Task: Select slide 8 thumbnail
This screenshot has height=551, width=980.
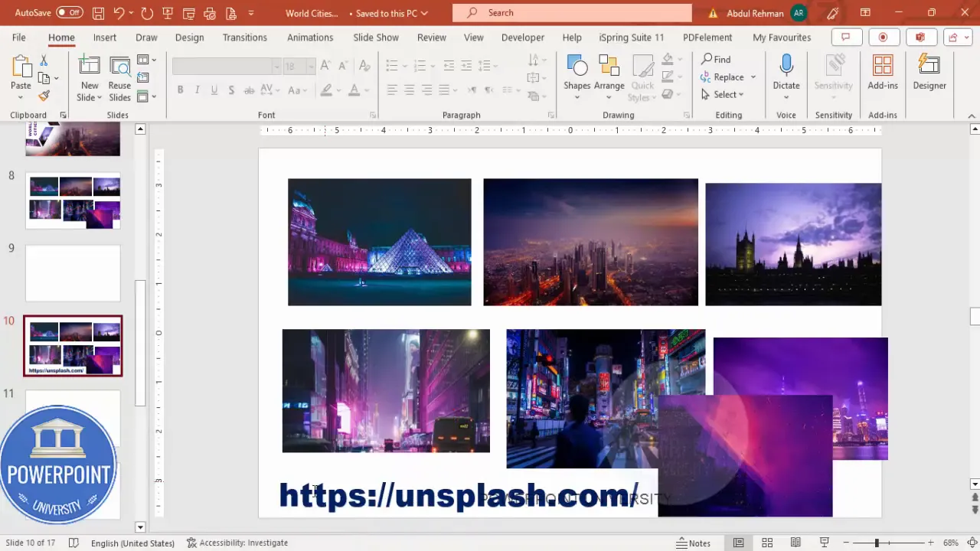Action: click(x=73, y=201)
